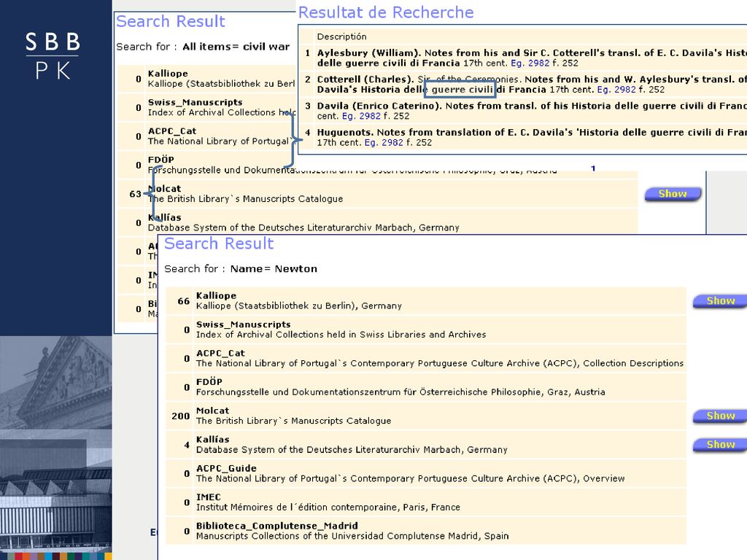This screenshot has height=560, width=747.
Task: Show Molcat results in civil war search
Action: (673, 194)
